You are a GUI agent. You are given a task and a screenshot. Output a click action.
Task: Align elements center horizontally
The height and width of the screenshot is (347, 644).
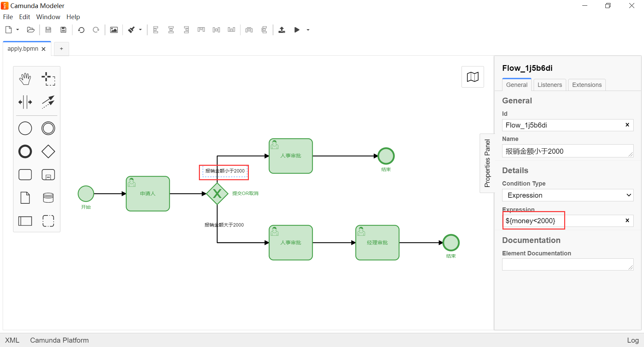click(171, 30)
